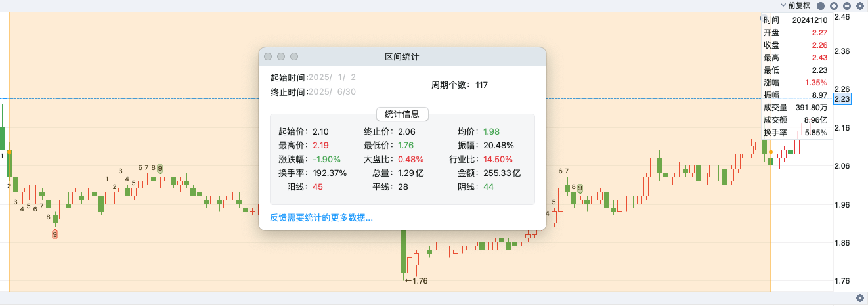Screen dimensions: 868x306
Task: Click 最高 2.43 in the quote tooltip
Action: (796, 57)
